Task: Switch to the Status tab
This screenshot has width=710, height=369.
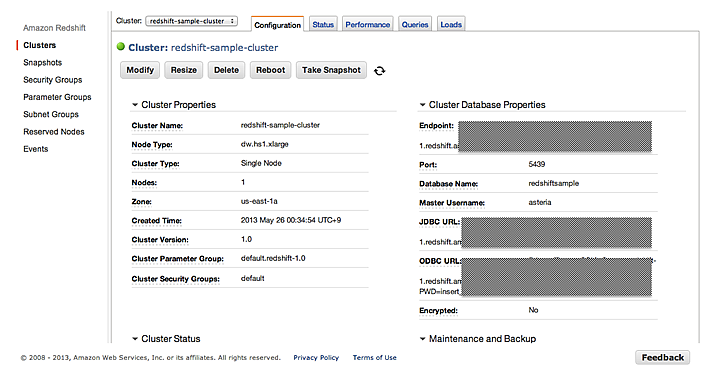Action: point(323,24)
